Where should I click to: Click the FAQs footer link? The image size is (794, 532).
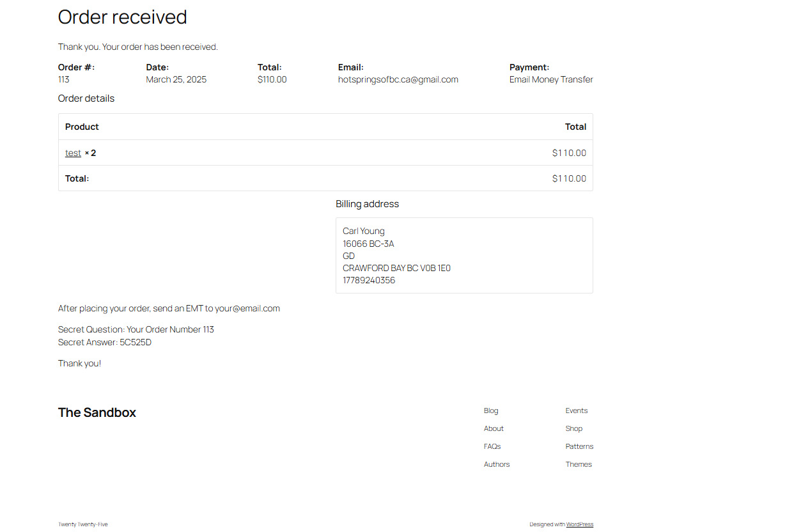tap(492, 446)
